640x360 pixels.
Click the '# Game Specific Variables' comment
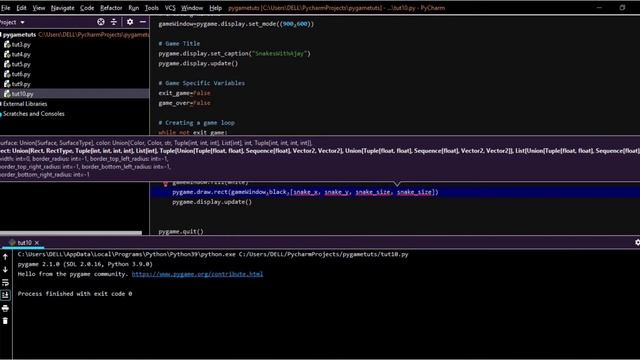(202, 83)
